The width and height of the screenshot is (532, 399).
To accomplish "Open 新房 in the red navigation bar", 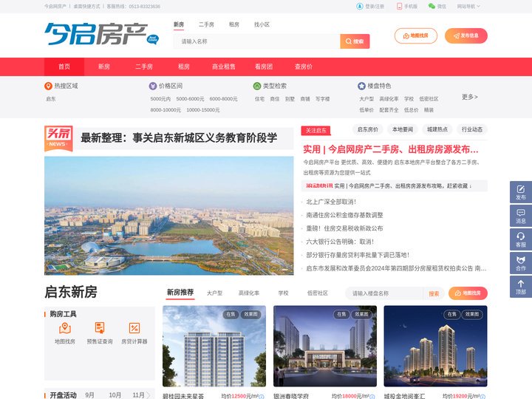I will [104, 66].
